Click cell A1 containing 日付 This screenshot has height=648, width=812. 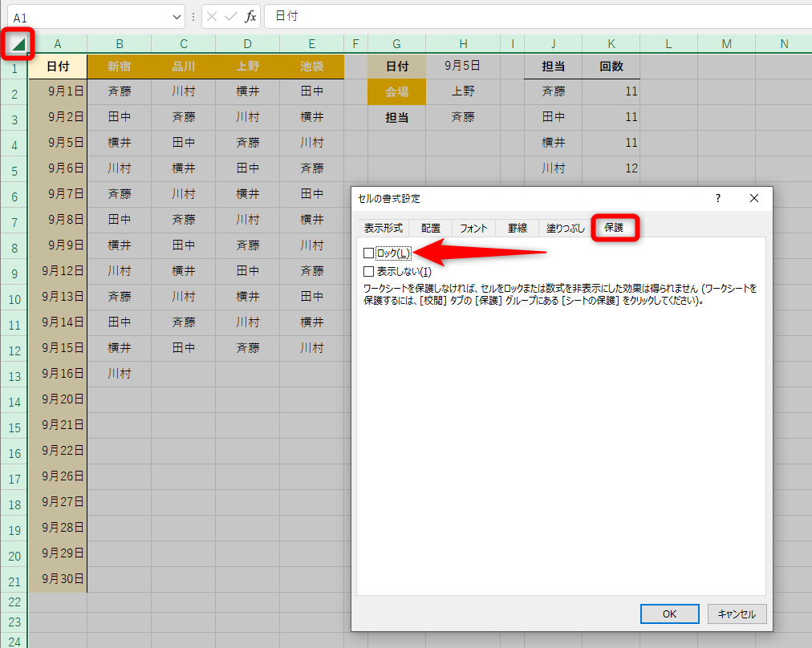tap(58, 67)
